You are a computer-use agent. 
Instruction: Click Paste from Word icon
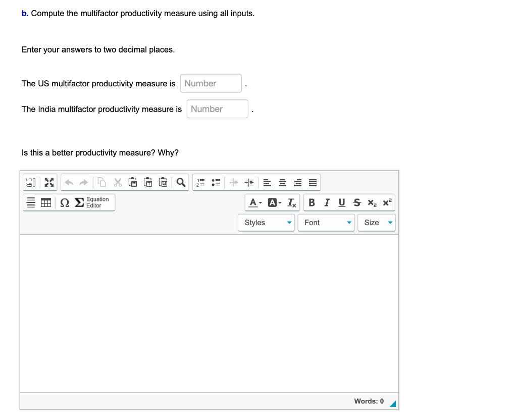click(163, 182)
